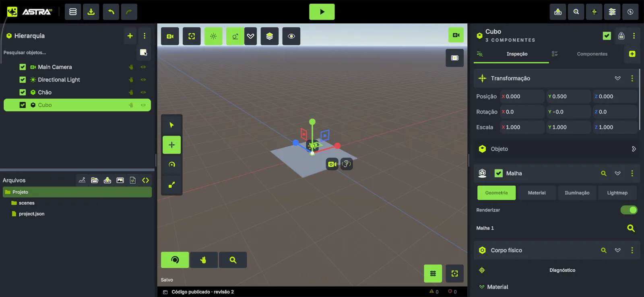Toggle the Malha component checkbox
The height and width of the screenshot is (297, 644).
point(499,173)
